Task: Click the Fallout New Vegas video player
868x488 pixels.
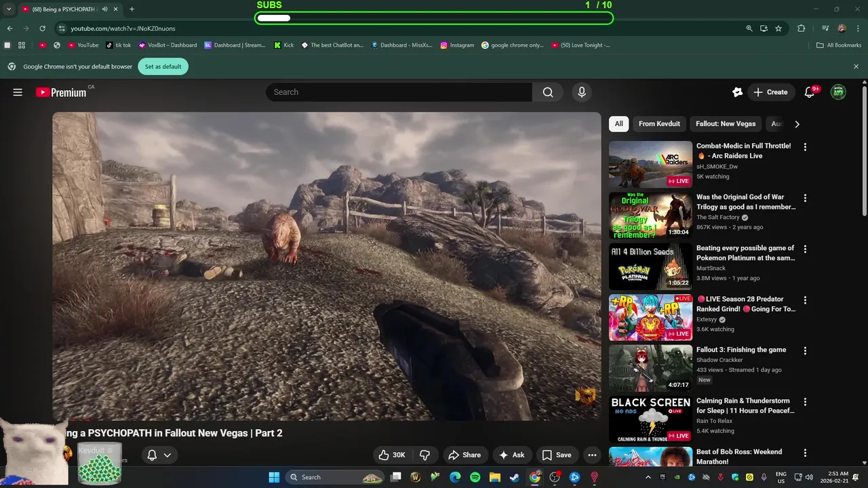Action: [x=327, y=266]
